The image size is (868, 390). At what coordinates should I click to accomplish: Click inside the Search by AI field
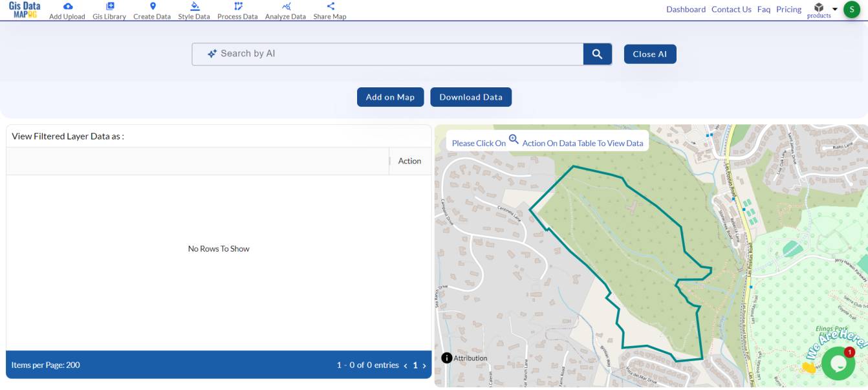pyautogui.click(x=388, y=54)
